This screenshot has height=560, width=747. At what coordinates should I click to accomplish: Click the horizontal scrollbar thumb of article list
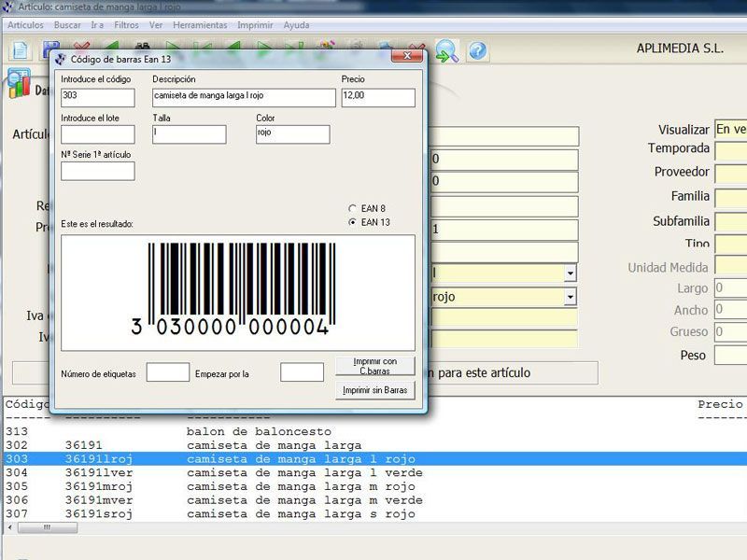point(48,527)
